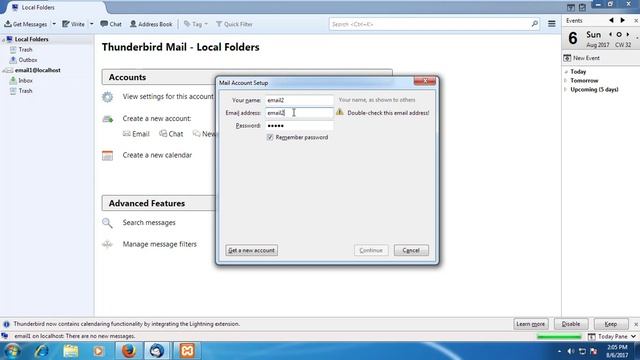Click the Continue button
The height and width of the screenshot is (360, 640).
point(371,250)
